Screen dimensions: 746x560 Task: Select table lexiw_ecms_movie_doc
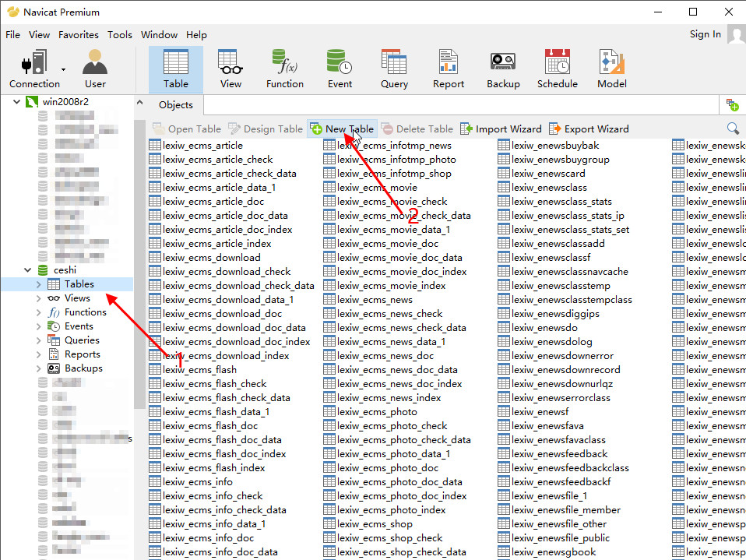click(x=381, y=244)
